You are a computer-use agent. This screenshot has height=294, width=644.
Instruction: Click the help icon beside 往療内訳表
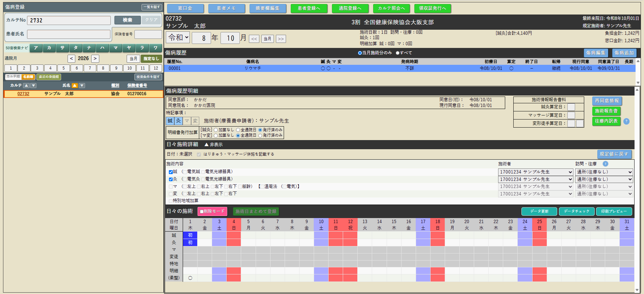click(x=626, y=121)
